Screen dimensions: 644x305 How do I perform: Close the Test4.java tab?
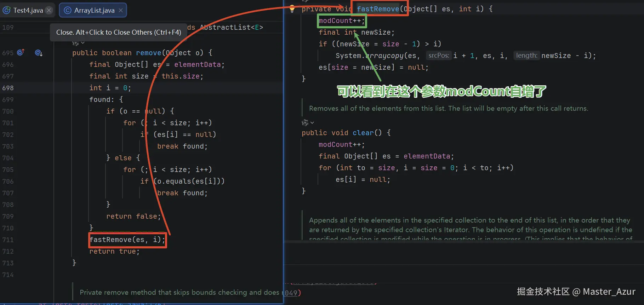tap(49, 10)
